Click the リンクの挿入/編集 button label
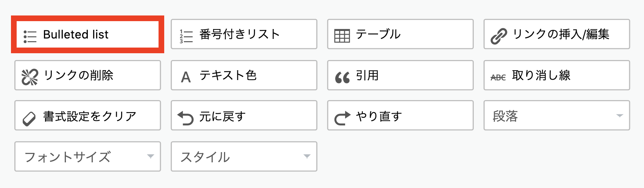Image resolution: width=644 pixels, height=188 pixels. pyautogui.click(x=561, y=34)
